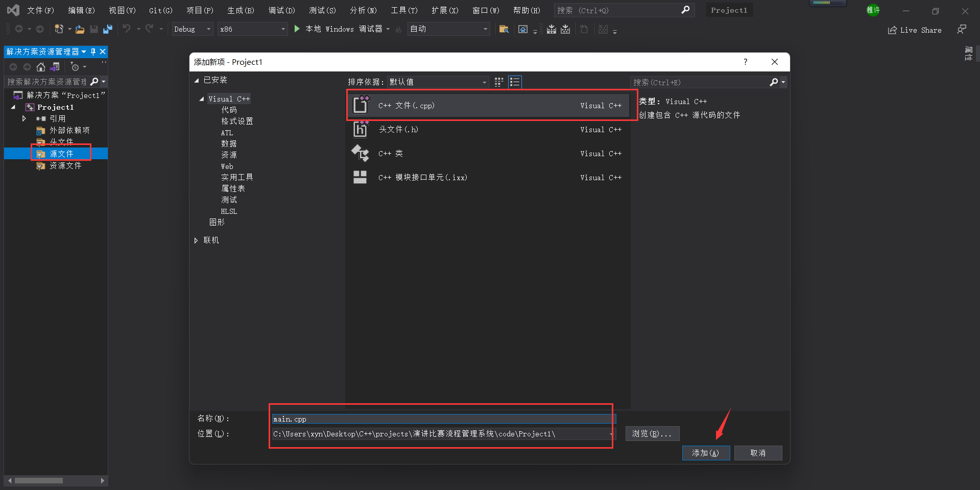
Task: Select 格式设置 category in the tree
Action: coord(237,121)
